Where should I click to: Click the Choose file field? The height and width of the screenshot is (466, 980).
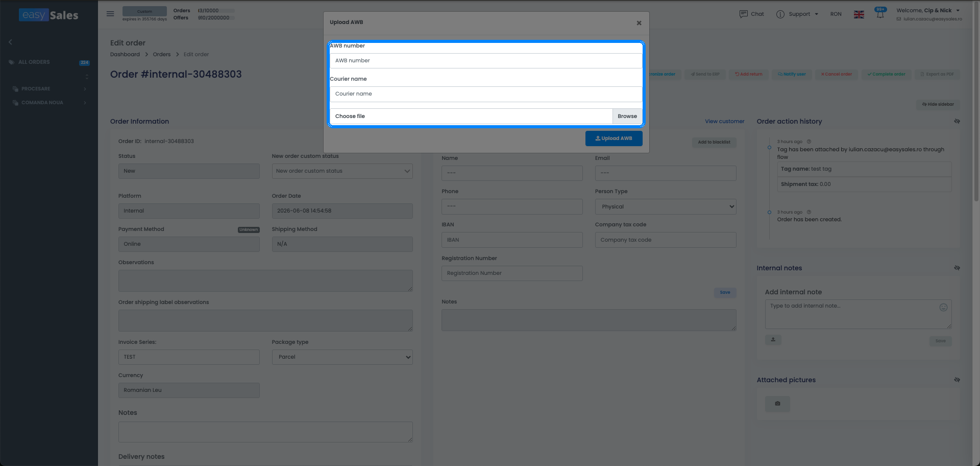coord(471,116)
